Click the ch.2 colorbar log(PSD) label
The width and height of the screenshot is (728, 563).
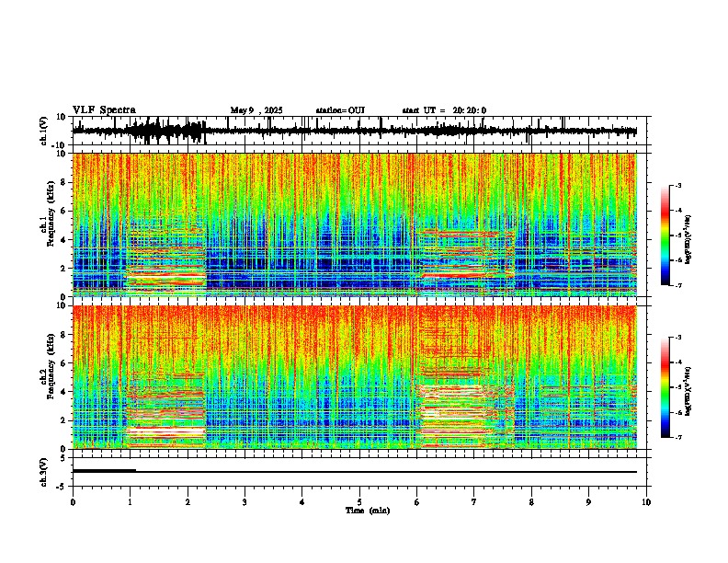tap(688, 392)
